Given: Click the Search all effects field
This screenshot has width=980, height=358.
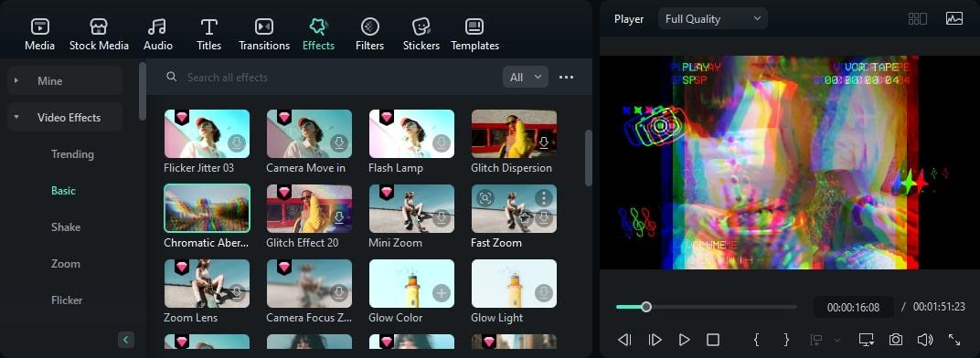Looking at the screenshot, I should coord(330,78).
